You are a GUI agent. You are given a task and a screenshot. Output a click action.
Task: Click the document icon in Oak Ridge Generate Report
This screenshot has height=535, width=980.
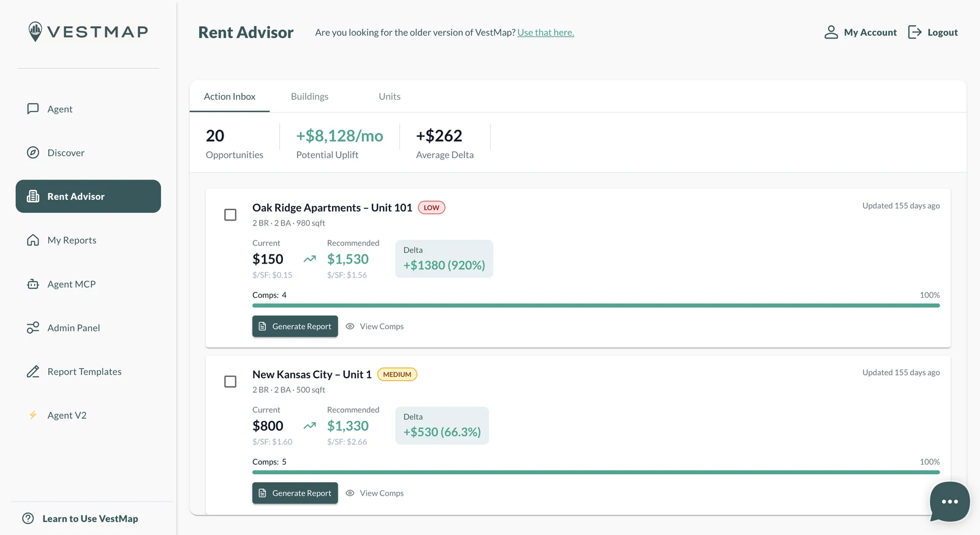point(263,326)
